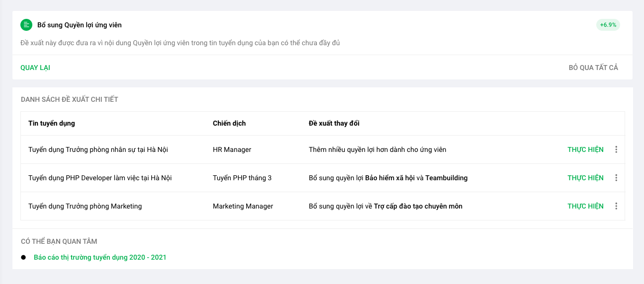
Task: Select Tuyển dụng Trưởng phòng nhân sự tại Hà Nội
Action: [98, 149]
